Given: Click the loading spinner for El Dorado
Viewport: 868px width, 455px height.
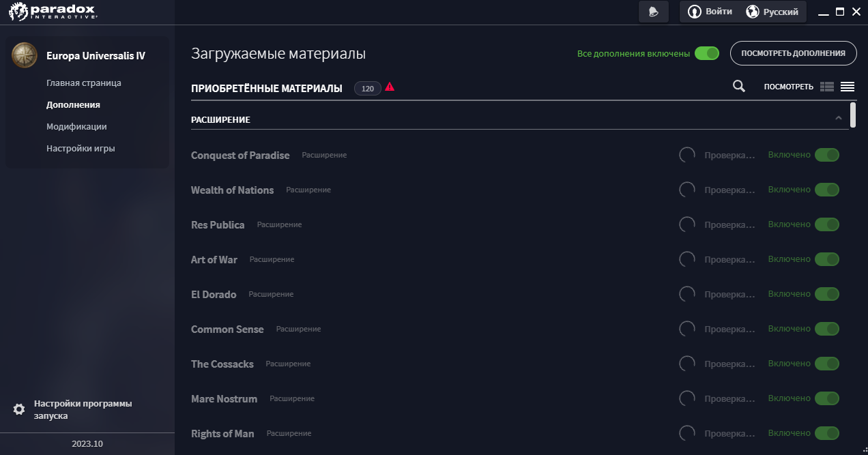Looking at the screenshot, I should click(x=687, y=294).
